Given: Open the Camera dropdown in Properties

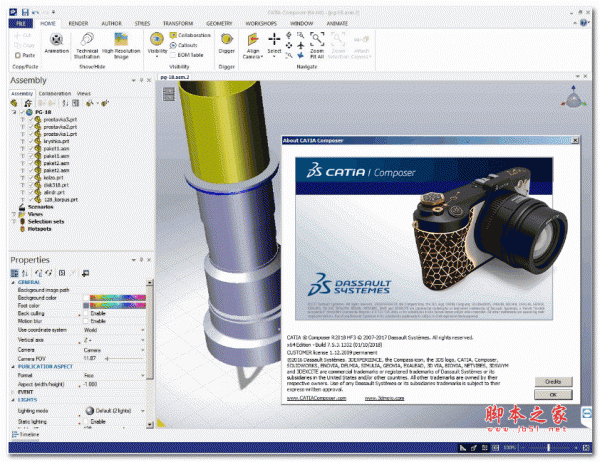Looking at the screenshot, I should click(x=143, y=350).
